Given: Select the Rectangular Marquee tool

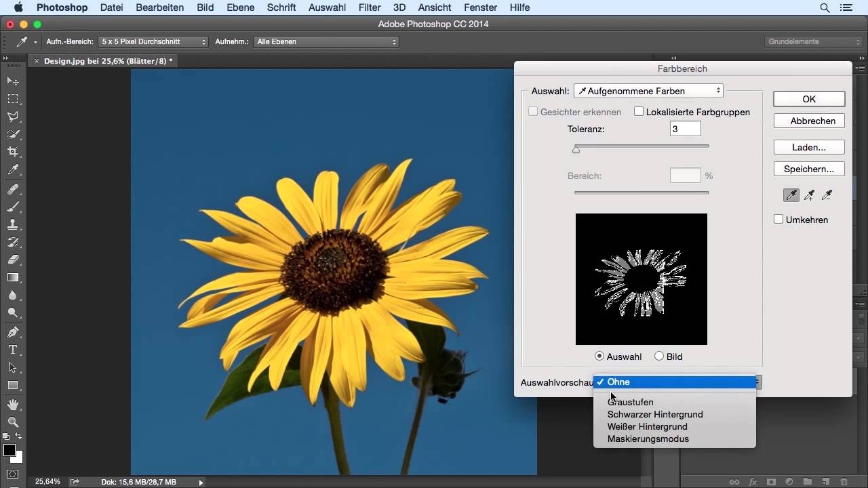Looking at the screenshot, I should click(12, 99).
